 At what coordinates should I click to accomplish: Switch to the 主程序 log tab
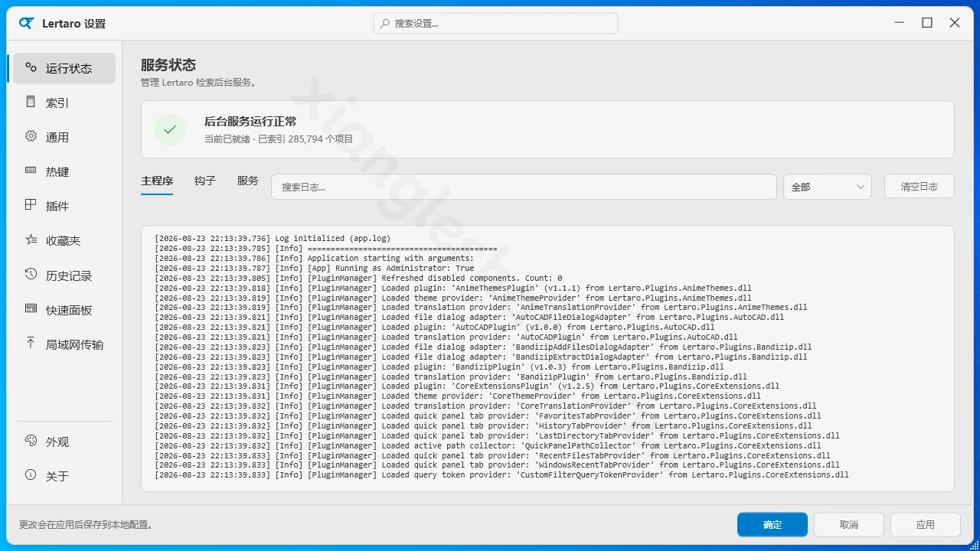(x=157, y=181)
